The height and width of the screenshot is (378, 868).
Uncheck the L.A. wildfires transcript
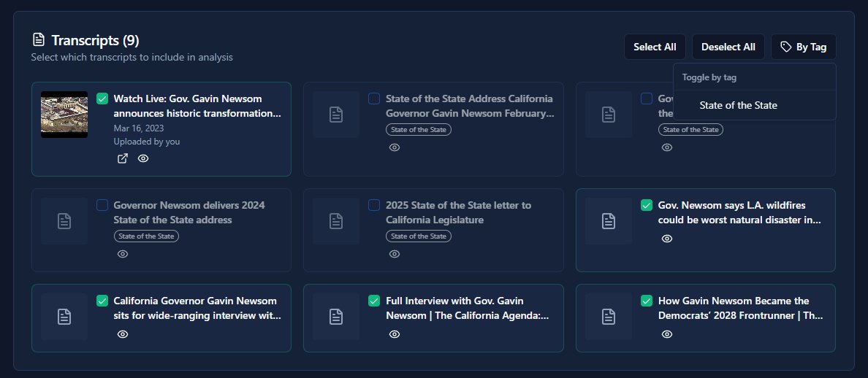click(x=647, y=205)
